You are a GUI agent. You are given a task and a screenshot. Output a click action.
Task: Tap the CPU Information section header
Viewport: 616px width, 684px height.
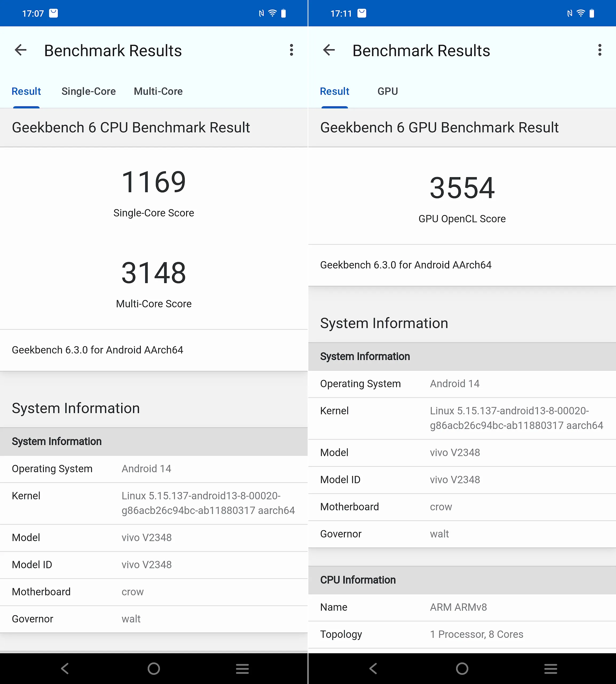(x=462, y=580)
